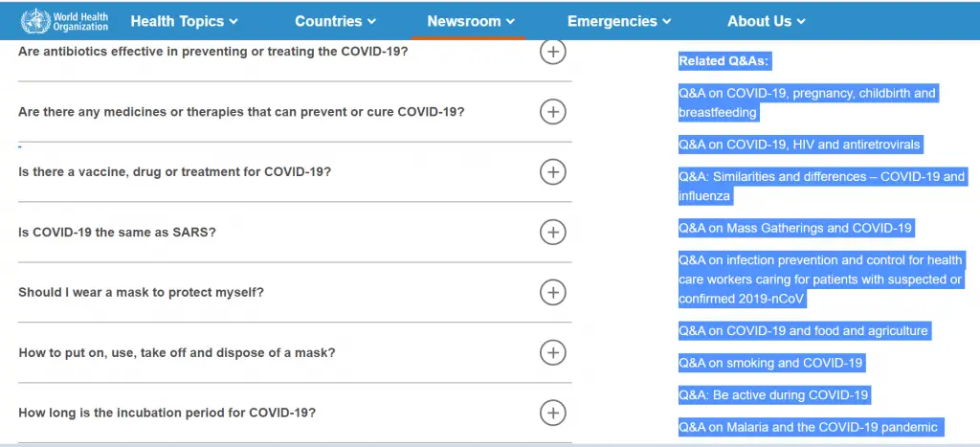Click the World Health Organization logo

64,21
